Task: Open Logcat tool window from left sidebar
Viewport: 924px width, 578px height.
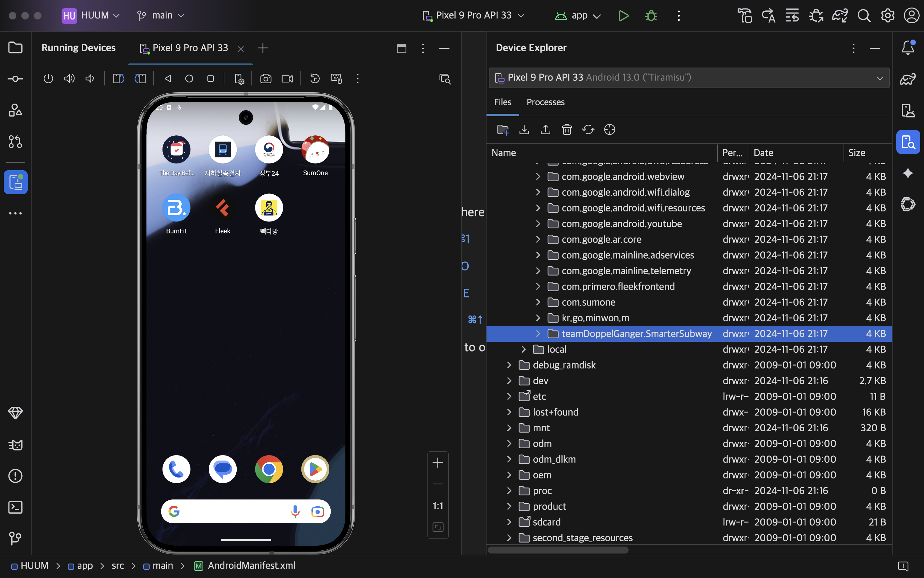Action: point(15,444)
